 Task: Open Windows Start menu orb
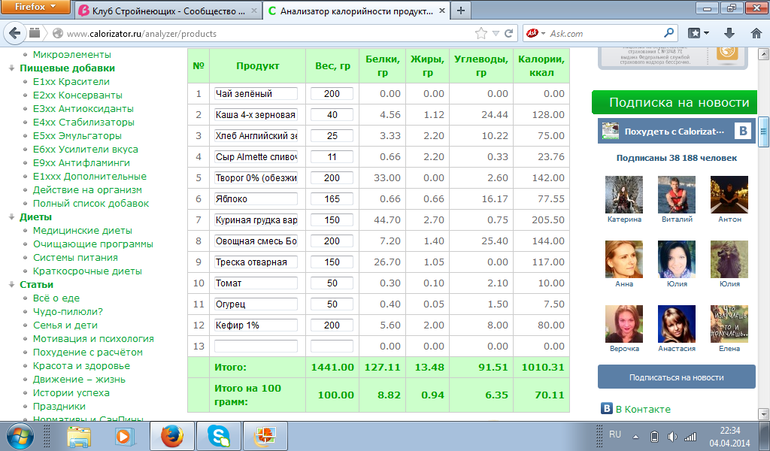22,436
